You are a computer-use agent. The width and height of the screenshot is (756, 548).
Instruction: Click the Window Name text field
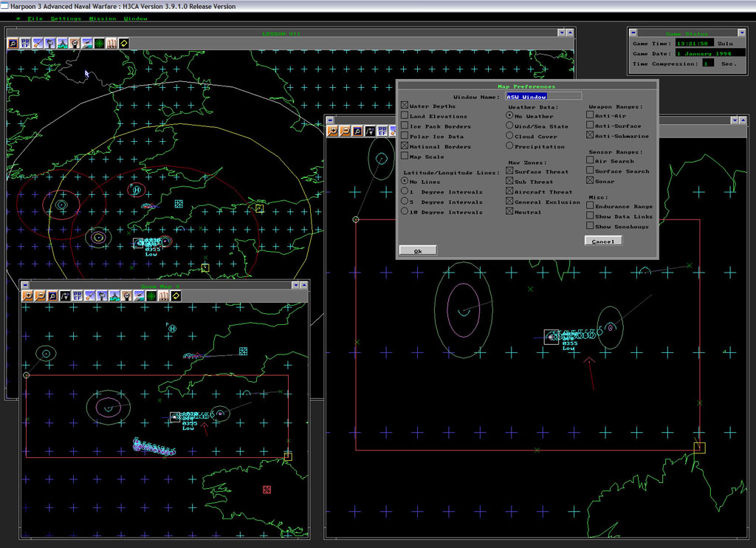tap(543, 97)
